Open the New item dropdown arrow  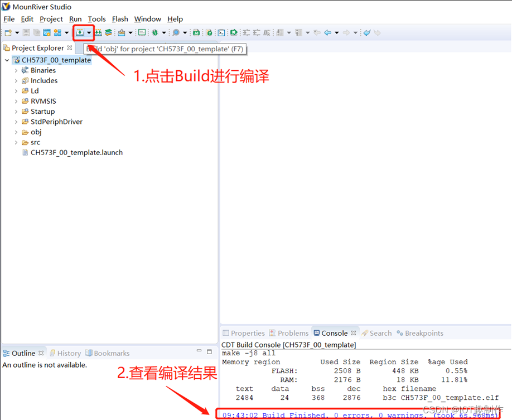click(x=17, y=33)
